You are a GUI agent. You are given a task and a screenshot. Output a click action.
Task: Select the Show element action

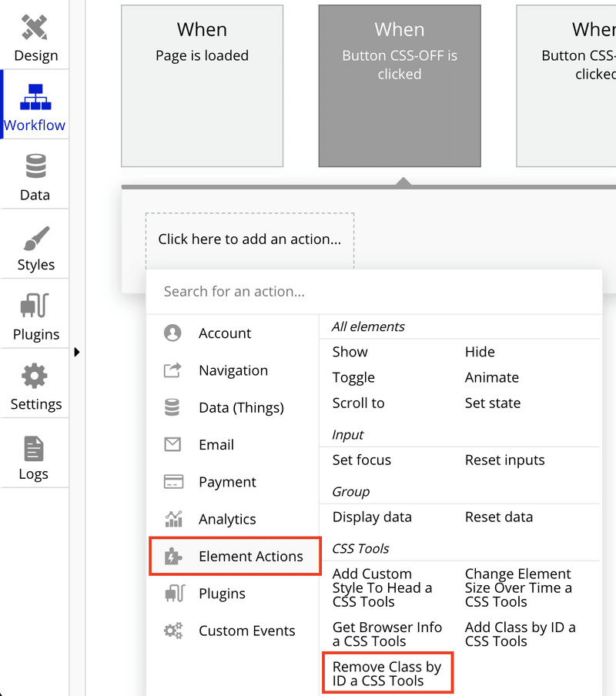(x=350, y=352)
